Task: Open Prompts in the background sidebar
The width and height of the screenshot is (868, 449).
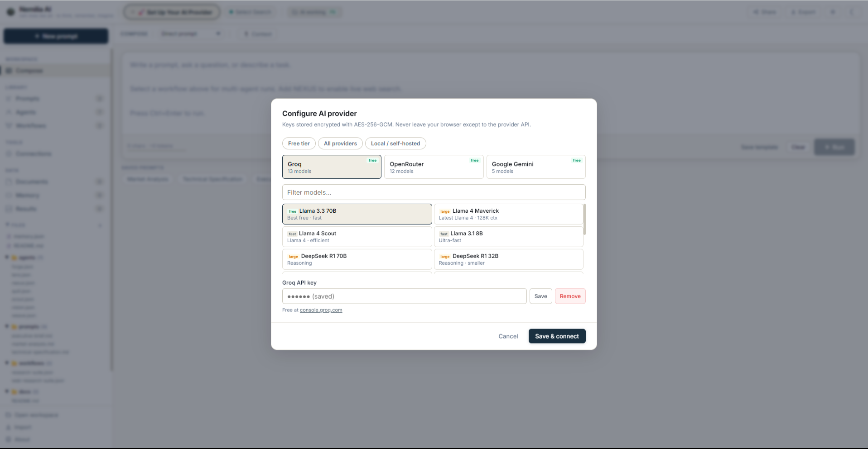Action: (54, 99)
